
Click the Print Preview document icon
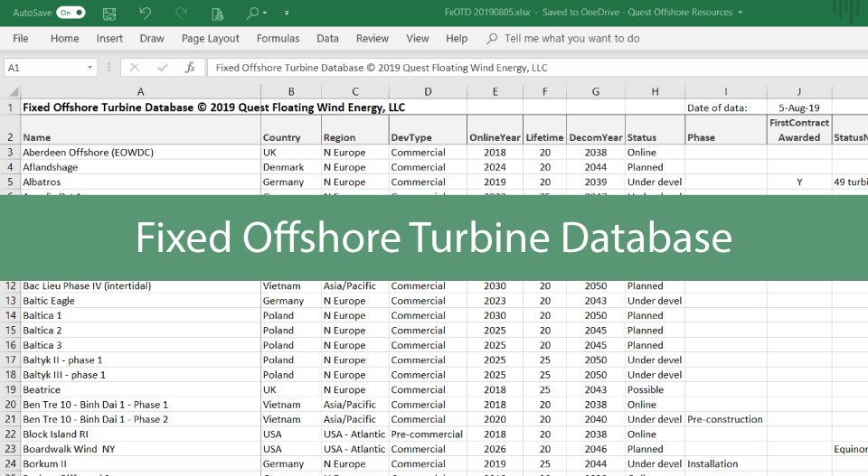[217, 13]
